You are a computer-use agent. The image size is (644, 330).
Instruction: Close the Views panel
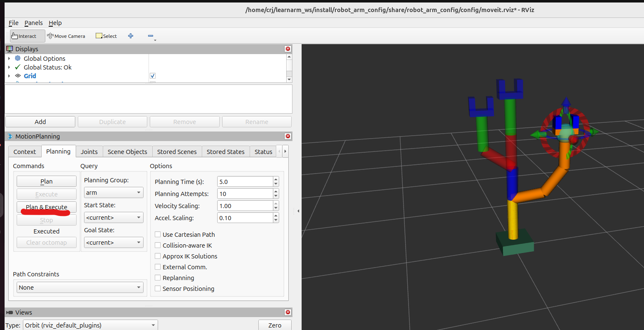287,312
